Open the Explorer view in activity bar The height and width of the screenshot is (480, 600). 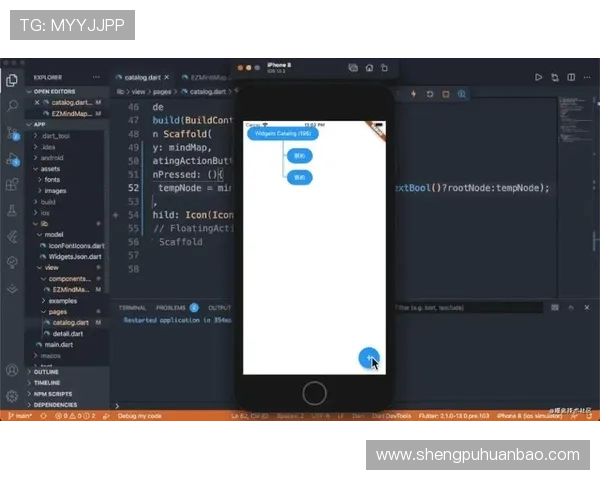[12, 80]
